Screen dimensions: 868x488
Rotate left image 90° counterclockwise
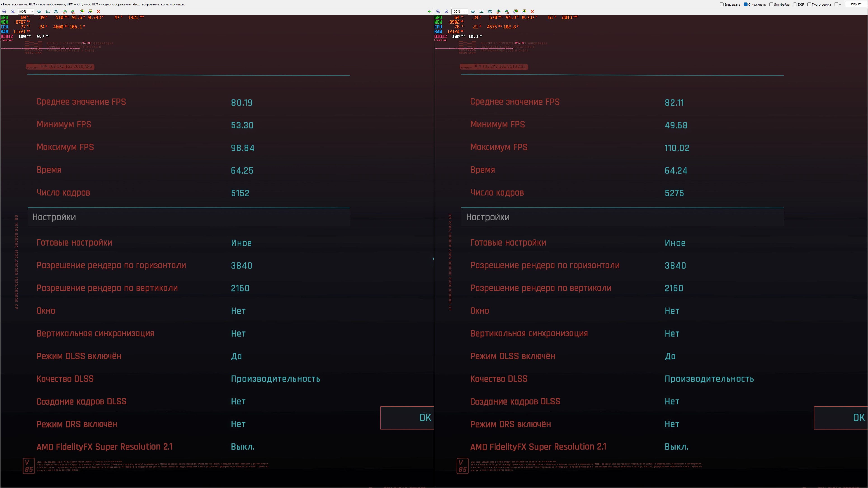pyautogui.click(x=65, y=12)
